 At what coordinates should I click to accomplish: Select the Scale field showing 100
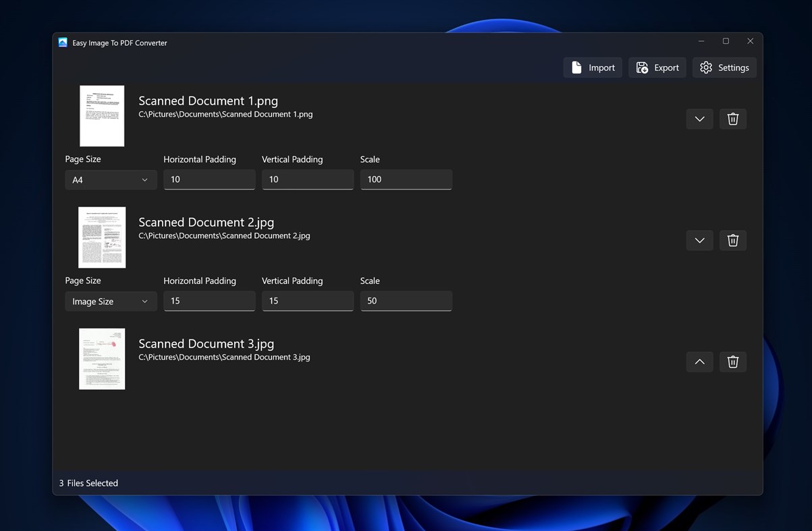click(406, 179)
